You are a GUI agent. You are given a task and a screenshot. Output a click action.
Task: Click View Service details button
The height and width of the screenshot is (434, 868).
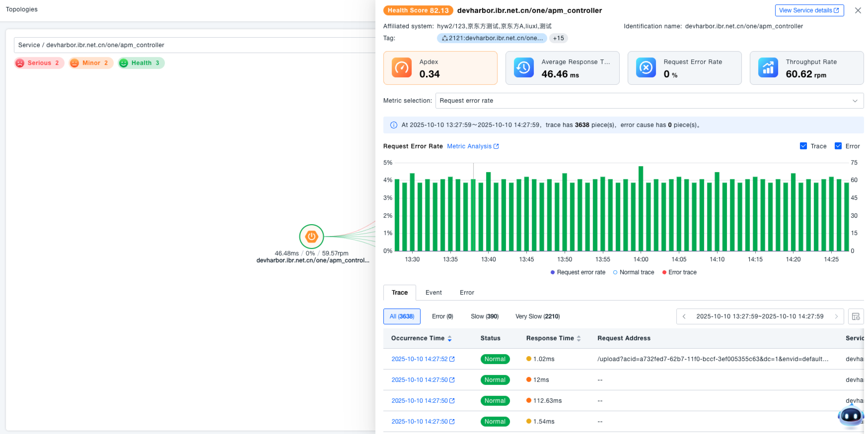809,10
